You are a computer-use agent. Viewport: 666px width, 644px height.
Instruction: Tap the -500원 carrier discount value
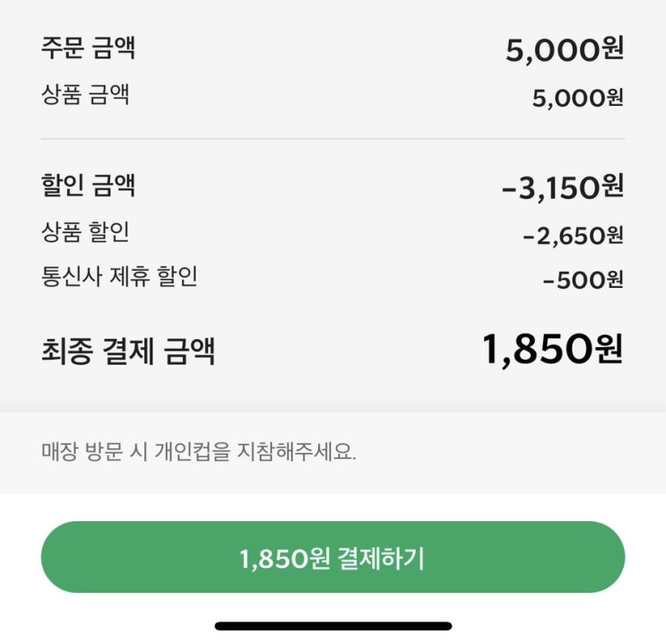click(583, 280)
